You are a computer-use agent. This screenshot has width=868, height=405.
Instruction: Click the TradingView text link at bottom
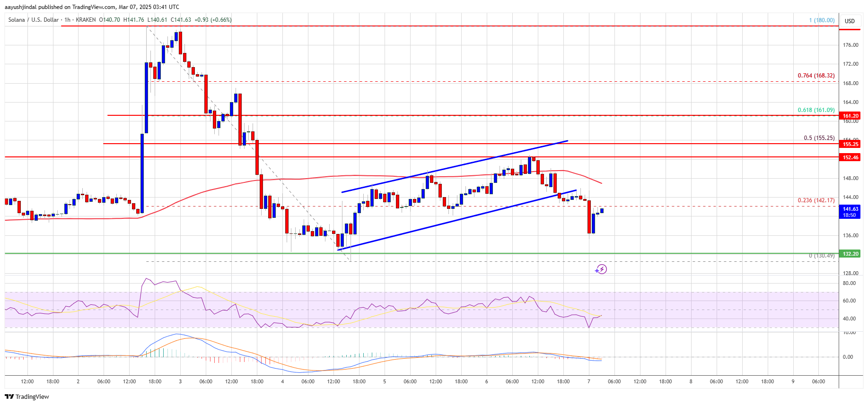tap(32, 396)
